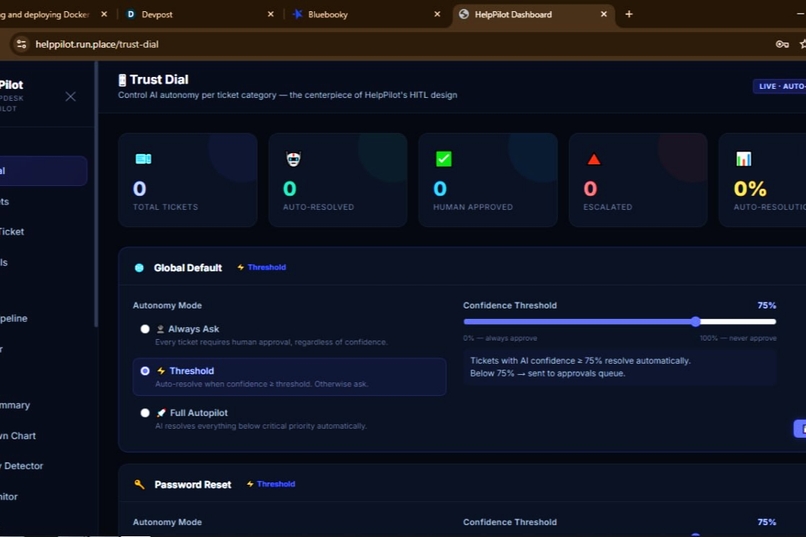Click the Threshold badge beside Global Default

[x=262, y=267]
